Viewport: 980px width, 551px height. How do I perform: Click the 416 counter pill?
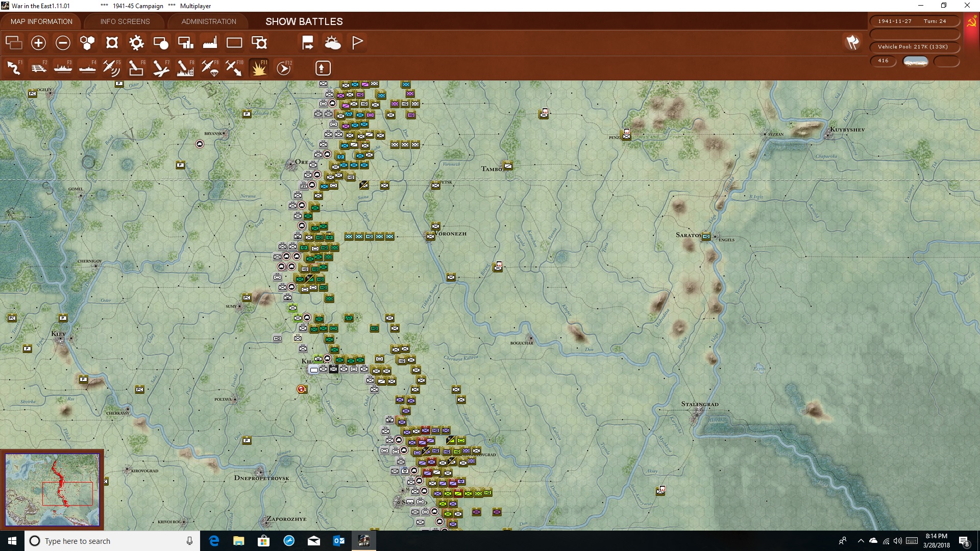click(883, 61)
